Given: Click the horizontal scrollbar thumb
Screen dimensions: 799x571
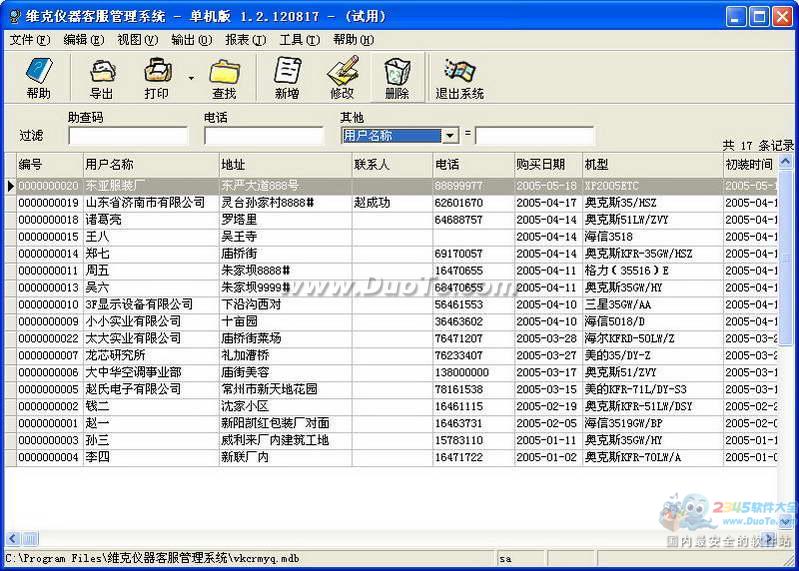Looking at the screenshot, I should click(30, 538).
